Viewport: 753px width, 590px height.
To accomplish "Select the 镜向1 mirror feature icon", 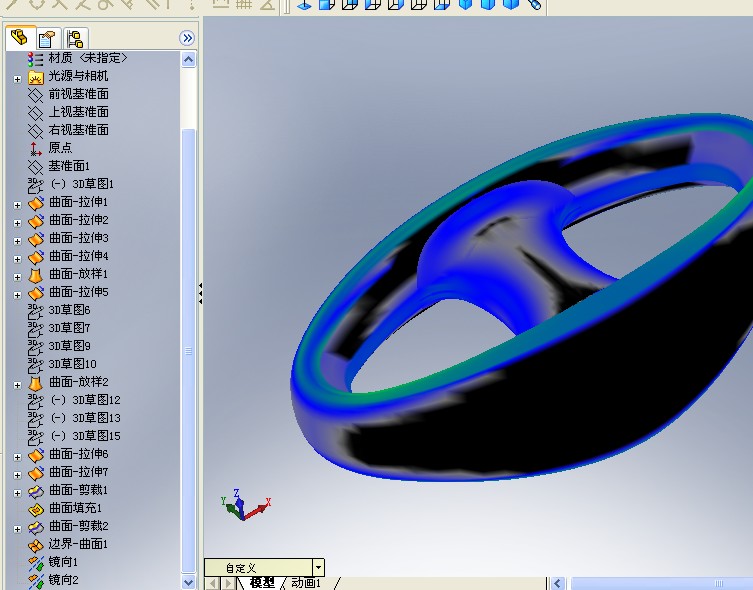I will pos(36,563).
